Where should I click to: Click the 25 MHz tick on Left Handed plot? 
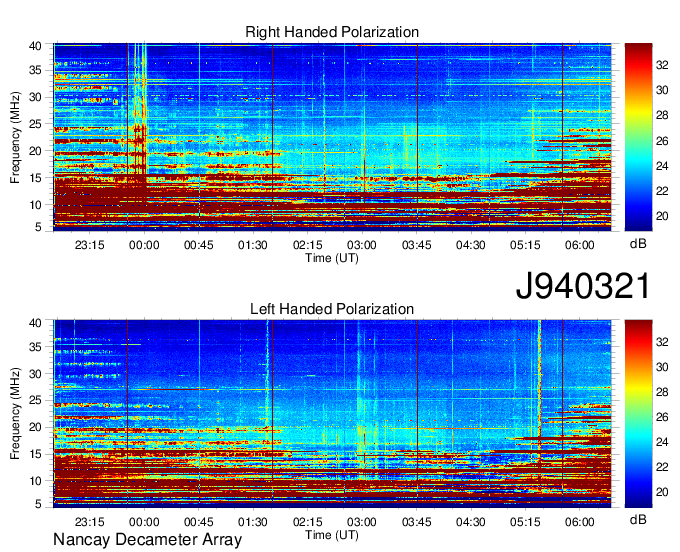point(35,400)
